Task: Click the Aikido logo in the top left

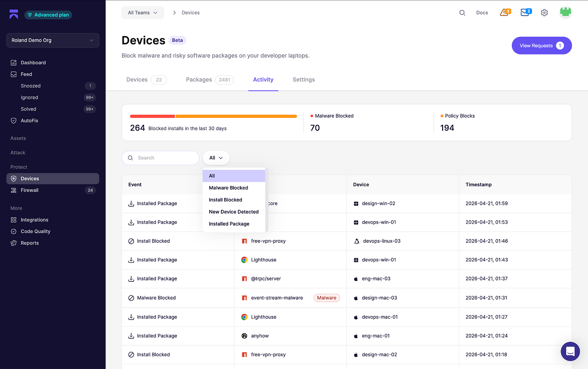Action: click(13, 14)
